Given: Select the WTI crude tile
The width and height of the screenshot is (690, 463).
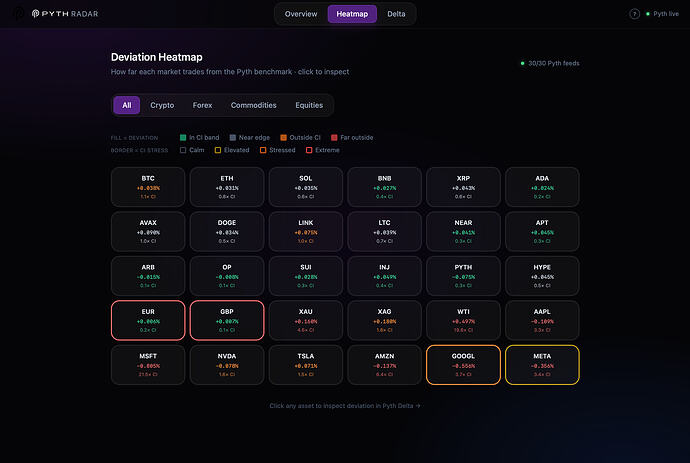Looking at the screenshot, I should 463,320.
